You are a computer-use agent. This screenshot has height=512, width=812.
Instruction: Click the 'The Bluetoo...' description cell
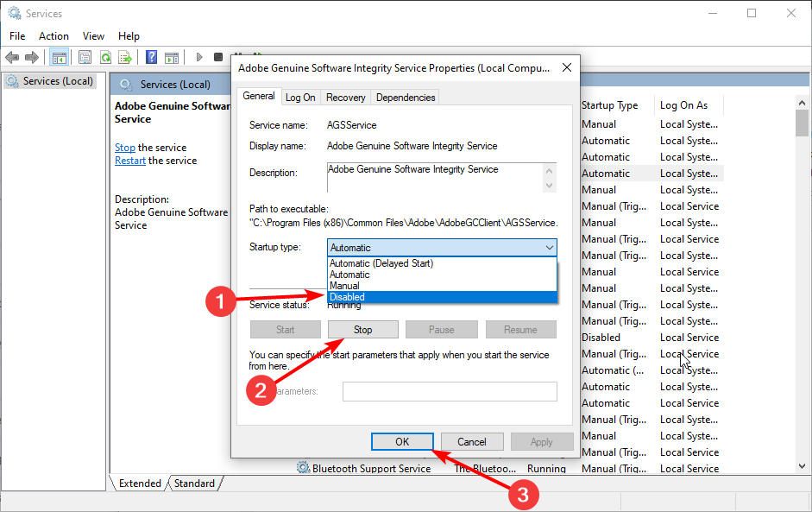coord(485,469)
